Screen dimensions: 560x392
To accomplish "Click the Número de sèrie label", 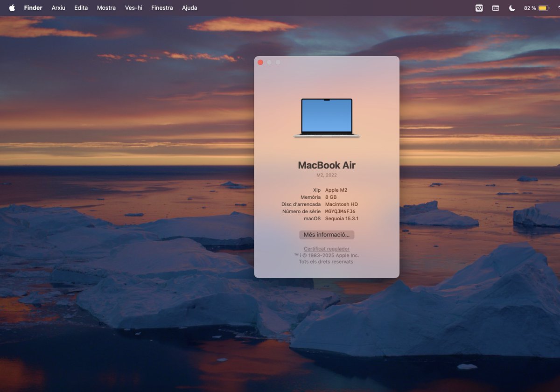I will 301,211.
